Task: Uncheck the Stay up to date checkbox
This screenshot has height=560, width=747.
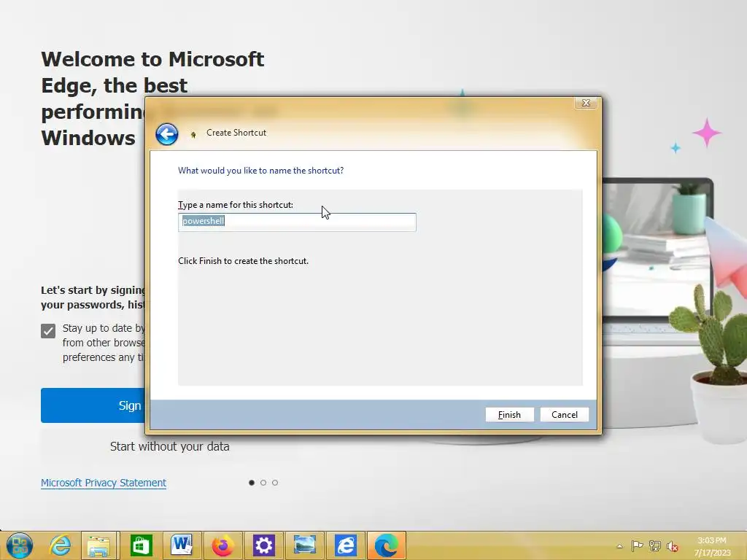Action: point(48,330)
